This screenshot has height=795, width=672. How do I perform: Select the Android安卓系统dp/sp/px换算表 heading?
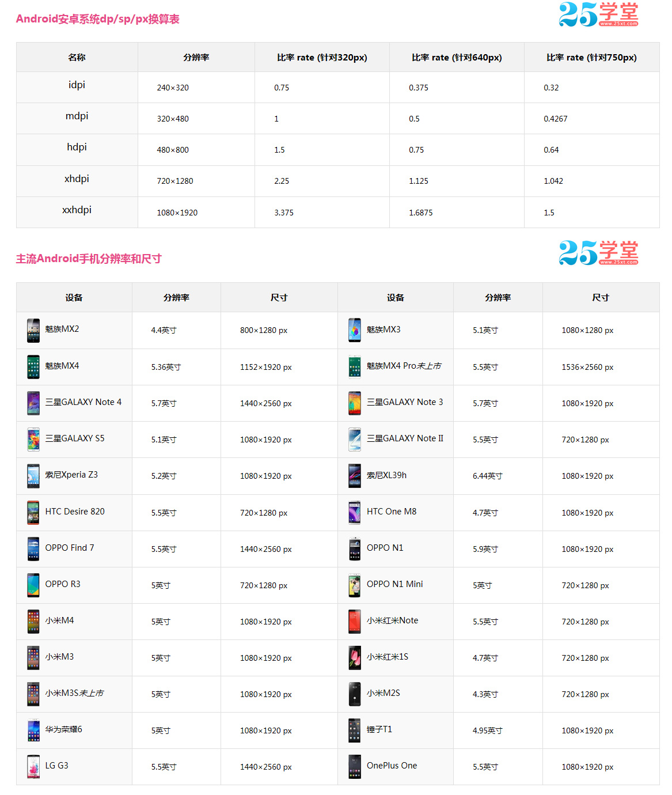tap(98, 19)
